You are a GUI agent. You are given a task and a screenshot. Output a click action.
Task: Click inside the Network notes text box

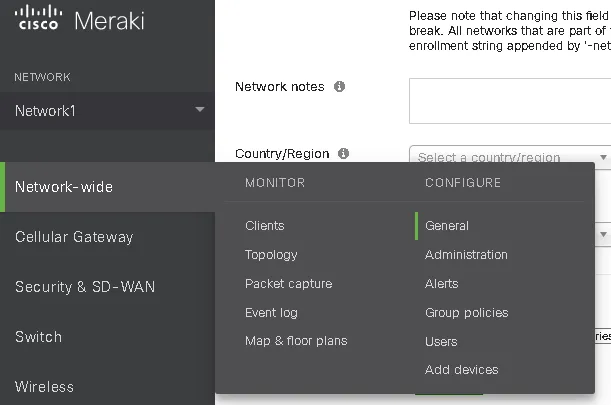click(510, 101)
